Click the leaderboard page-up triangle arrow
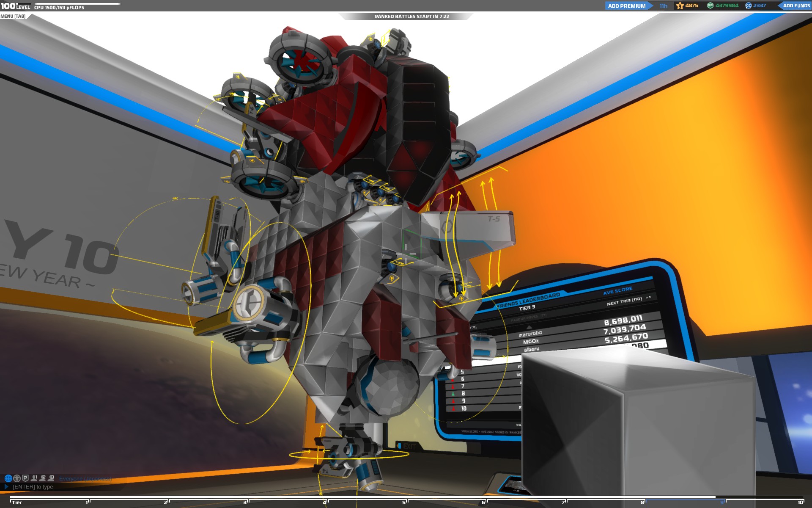The height and width of the screenshot is (508, 812). coord(529,327)
